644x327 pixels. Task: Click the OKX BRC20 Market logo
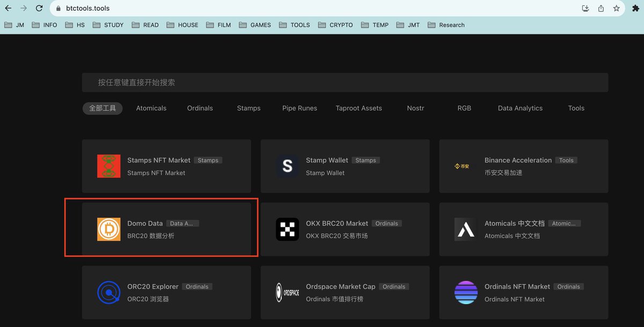coord(288,229)
